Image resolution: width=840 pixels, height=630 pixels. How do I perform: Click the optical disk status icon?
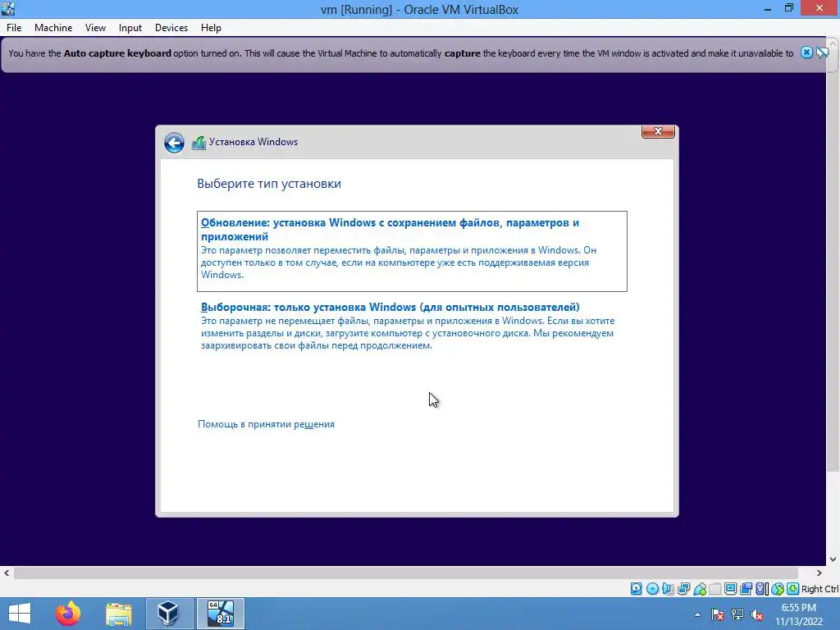pyautogui.click(x=652, y=589)
